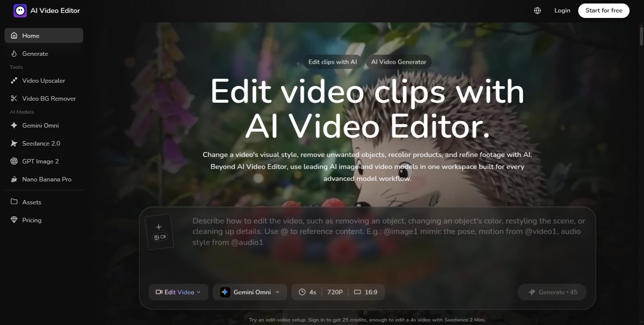Select Nano Banana Pro model
This screenshot has height=325, width=644.
coord(44,179)
